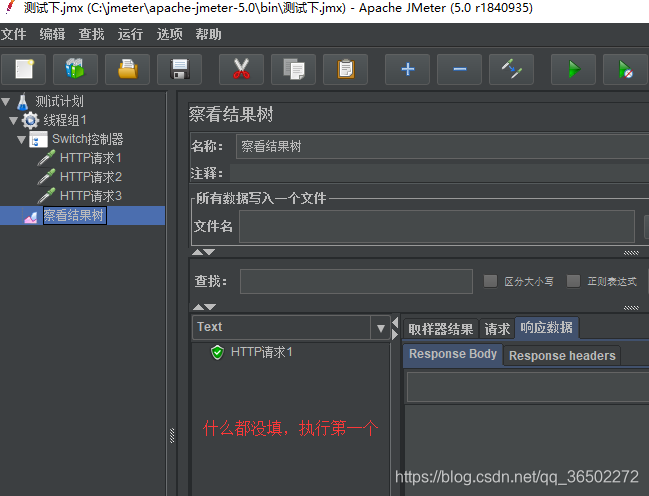Viewport: 649px width, 496px height.
Task: Click the New test plan toolbar icon
Action: click(24, 69)
